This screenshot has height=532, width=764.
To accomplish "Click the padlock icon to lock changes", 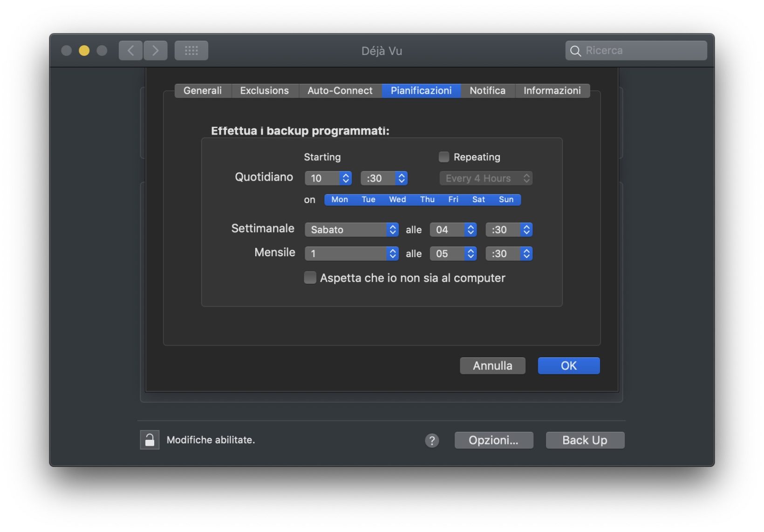I will click(x=150, y=440).
